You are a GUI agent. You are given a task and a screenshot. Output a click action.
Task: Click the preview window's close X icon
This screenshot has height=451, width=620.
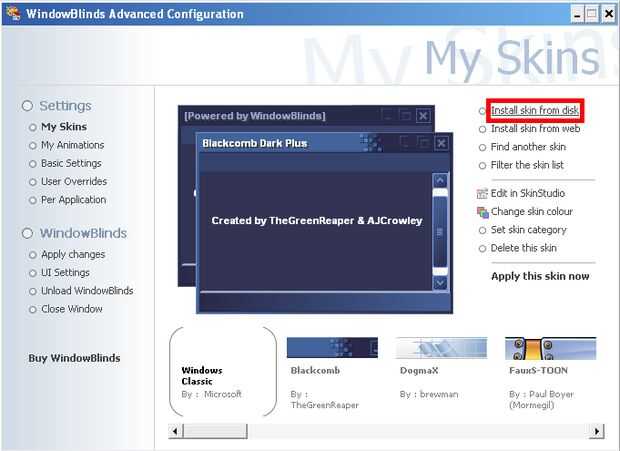point(423,116)
